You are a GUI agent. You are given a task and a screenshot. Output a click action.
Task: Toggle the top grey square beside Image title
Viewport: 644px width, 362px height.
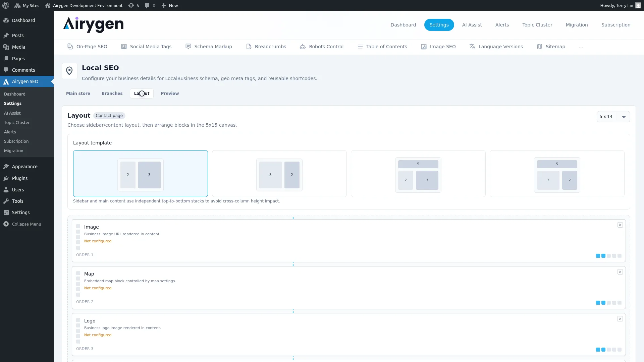[78, 226]
